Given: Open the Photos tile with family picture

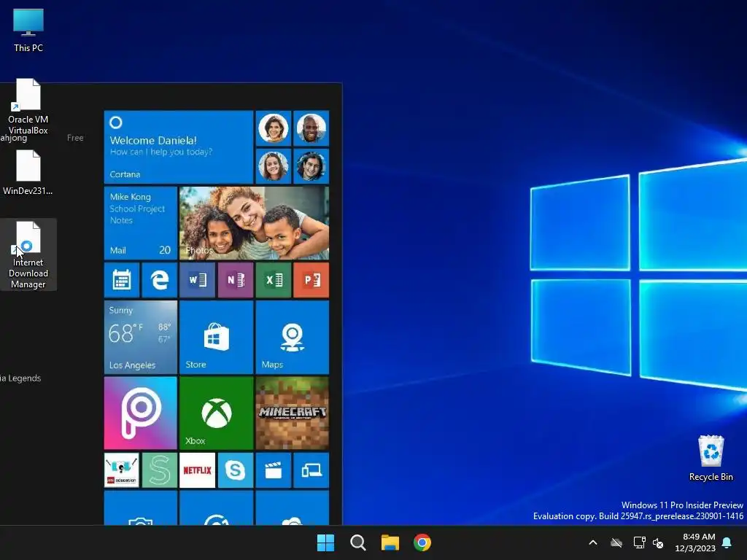Looking at the screenshot, I should coord(255,223).
